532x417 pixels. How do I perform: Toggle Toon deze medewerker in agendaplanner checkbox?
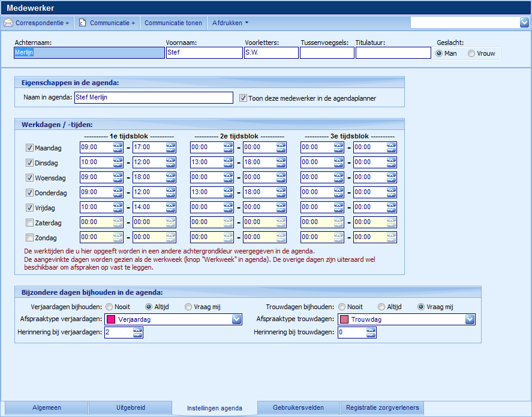tap(243, 98)
